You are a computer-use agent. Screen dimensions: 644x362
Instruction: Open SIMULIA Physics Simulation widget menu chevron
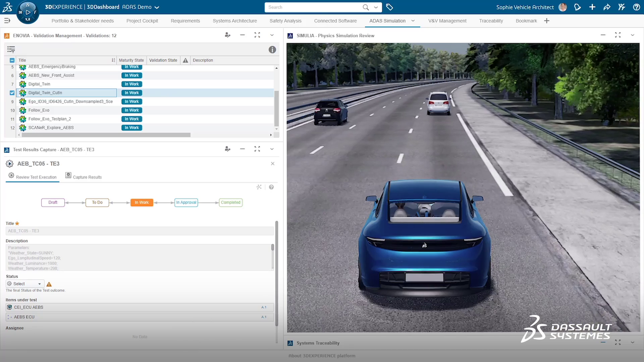[632, 35]
